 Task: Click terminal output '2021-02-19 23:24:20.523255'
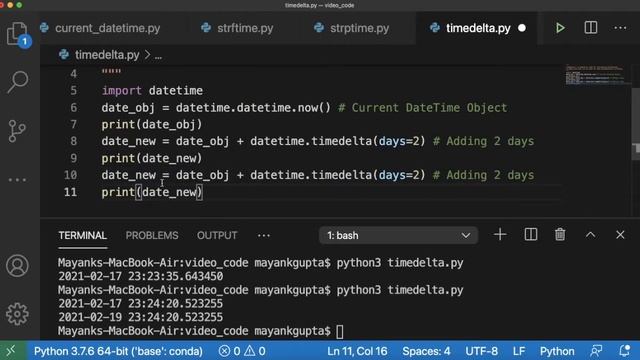pyautogui.click(x=140, y=317)
